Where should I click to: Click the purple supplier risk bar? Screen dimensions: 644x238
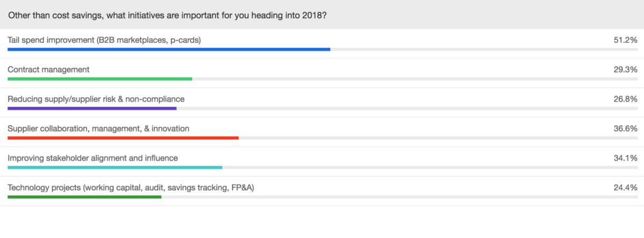coord(92,109)
